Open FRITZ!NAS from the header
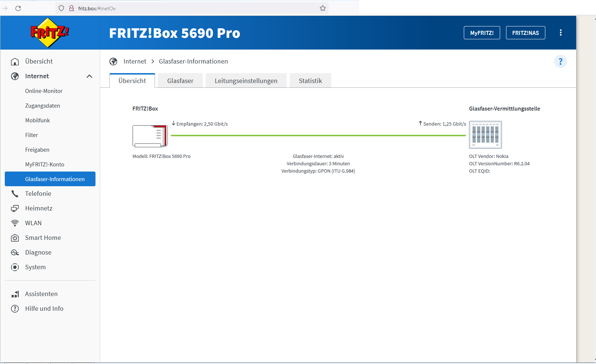The height and width of the screenshot is (364, 596). pos(525,33)
